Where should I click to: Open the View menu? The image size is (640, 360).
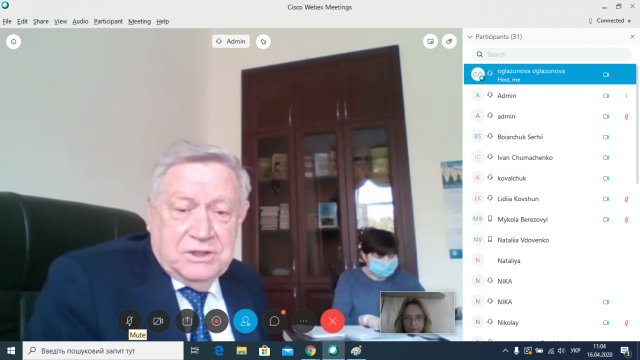point(60,21)
